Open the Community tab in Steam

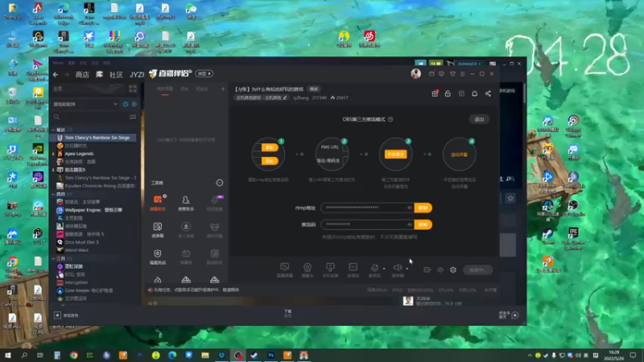pyautogui.click(x=116, y=75)
